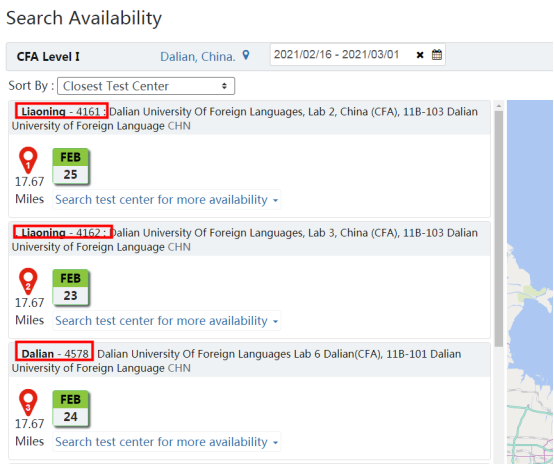Clear the date range with the X icon
The height and width of the screenshot is (465, 554).
coord(420,55)
